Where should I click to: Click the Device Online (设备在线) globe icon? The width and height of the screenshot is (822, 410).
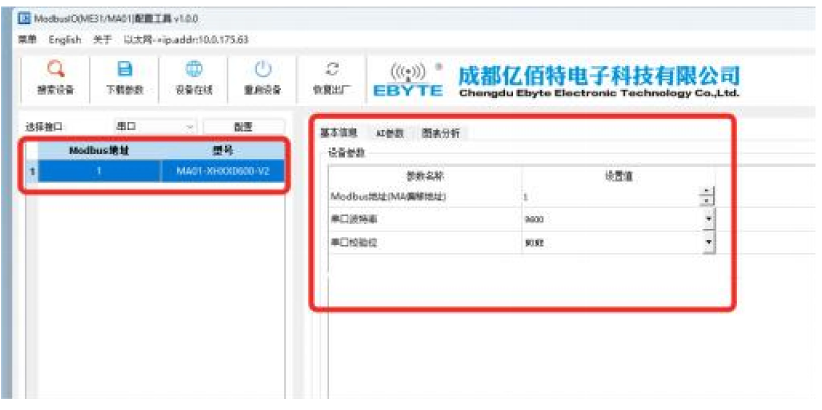[193, 69]
